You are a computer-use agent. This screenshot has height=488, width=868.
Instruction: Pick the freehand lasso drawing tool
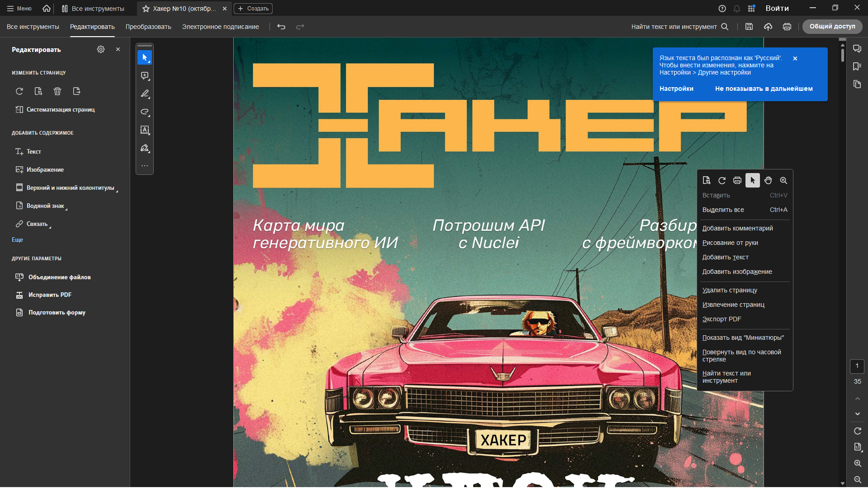point(145,112)
